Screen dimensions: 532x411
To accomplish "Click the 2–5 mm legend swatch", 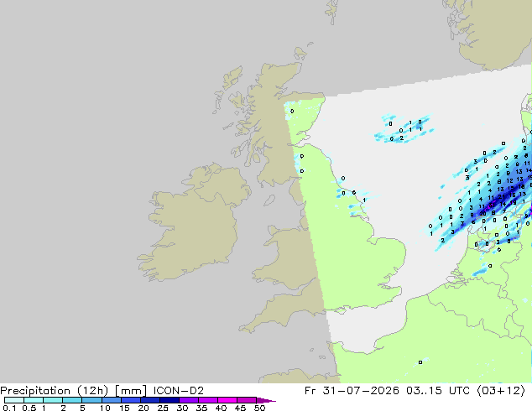I will tap(72, 400).
